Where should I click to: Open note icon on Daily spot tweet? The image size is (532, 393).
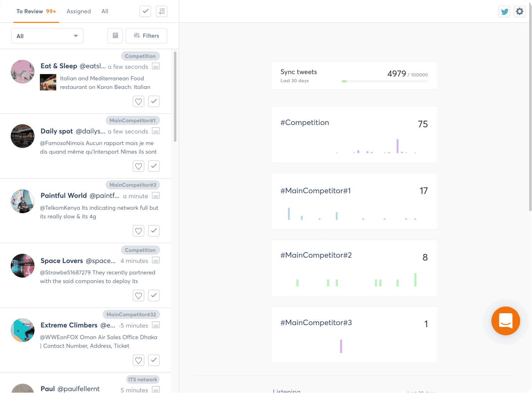click(156, 131)
